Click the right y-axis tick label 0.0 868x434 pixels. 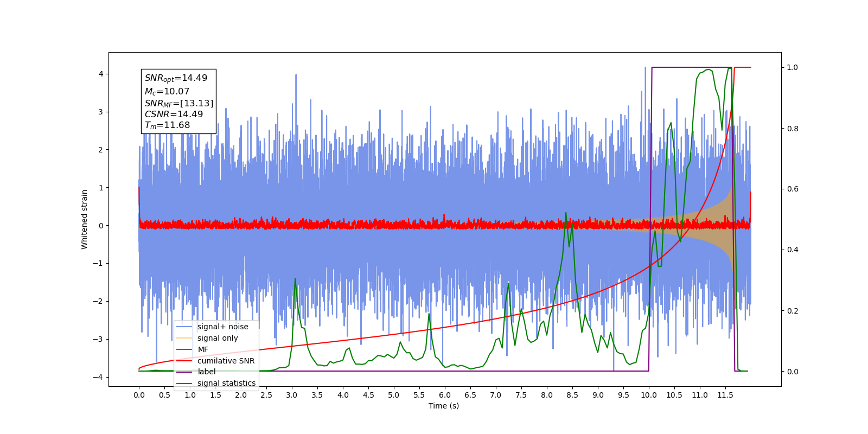[793, 372]
